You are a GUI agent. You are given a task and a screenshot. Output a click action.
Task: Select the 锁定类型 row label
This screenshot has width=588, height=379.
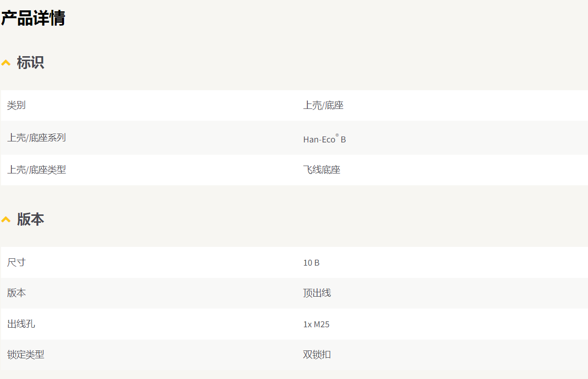(x=26, y=355)
